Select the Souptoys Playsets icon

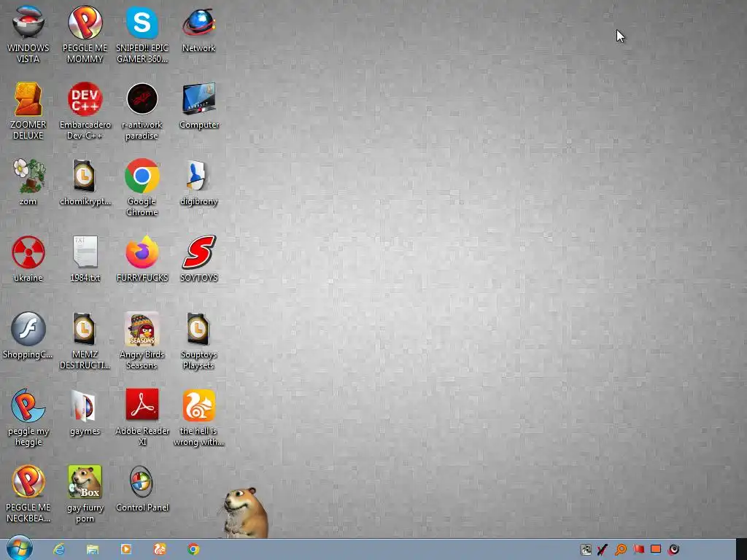click(x=198, y=341)
